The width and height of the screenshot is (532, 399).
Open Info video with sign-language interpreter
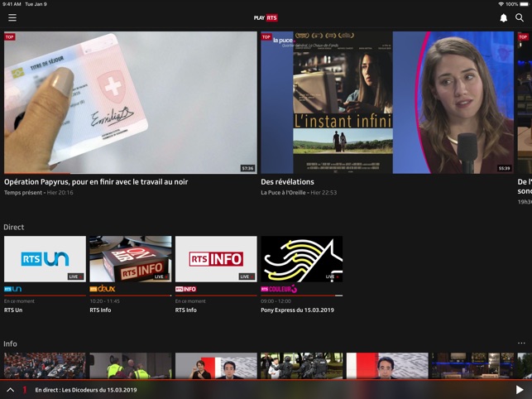(x=216, y=365)
